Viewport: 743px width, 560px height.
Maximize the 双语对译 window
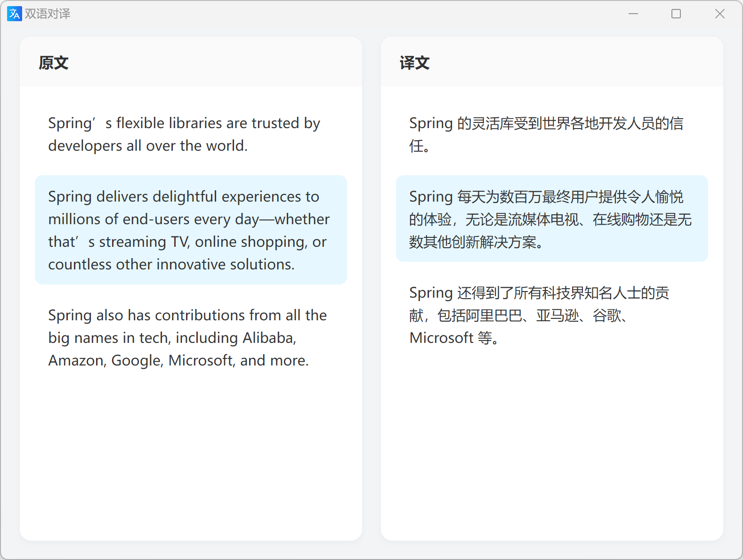[676, 14]
